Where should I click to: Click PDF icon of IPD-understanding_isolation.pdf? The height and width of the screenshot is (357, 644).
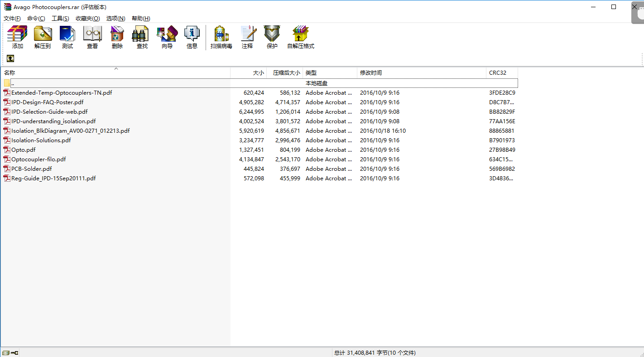click(x=7, y=121)
